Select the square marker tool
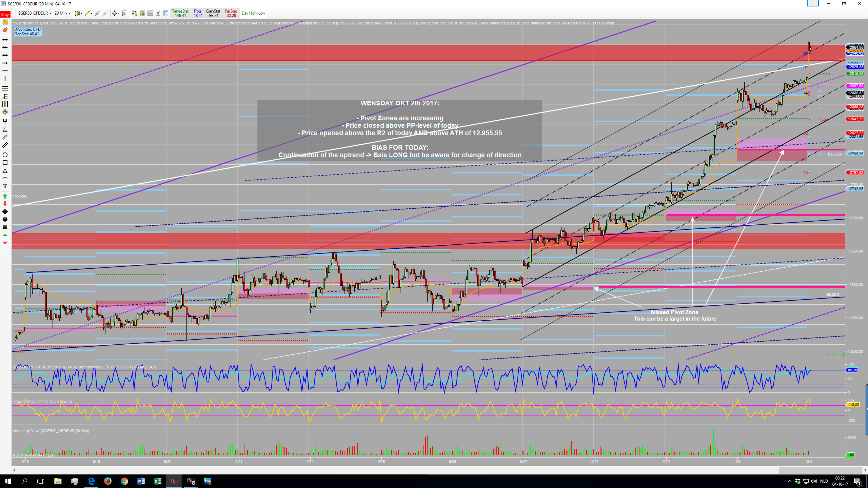Viewport: 868px width, 488px height. point(5,227)
